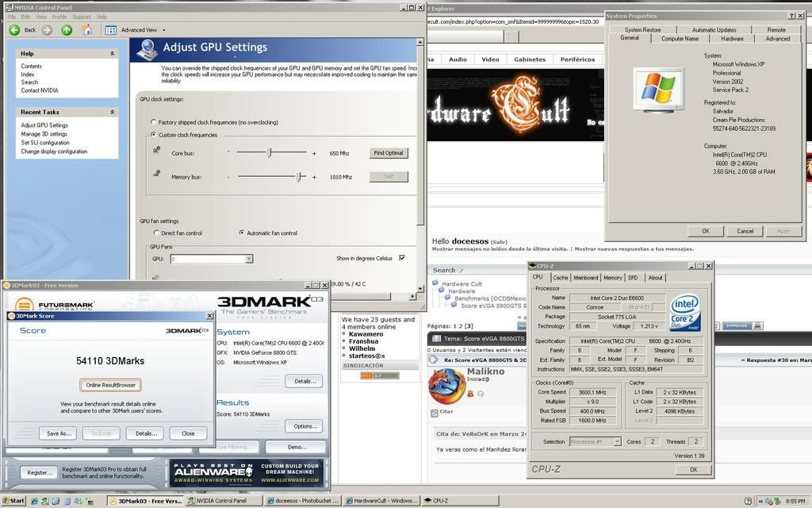This screenshot has width=812, height=508.
Task: Click the Start button on taskbar
Action: [13, 501]
